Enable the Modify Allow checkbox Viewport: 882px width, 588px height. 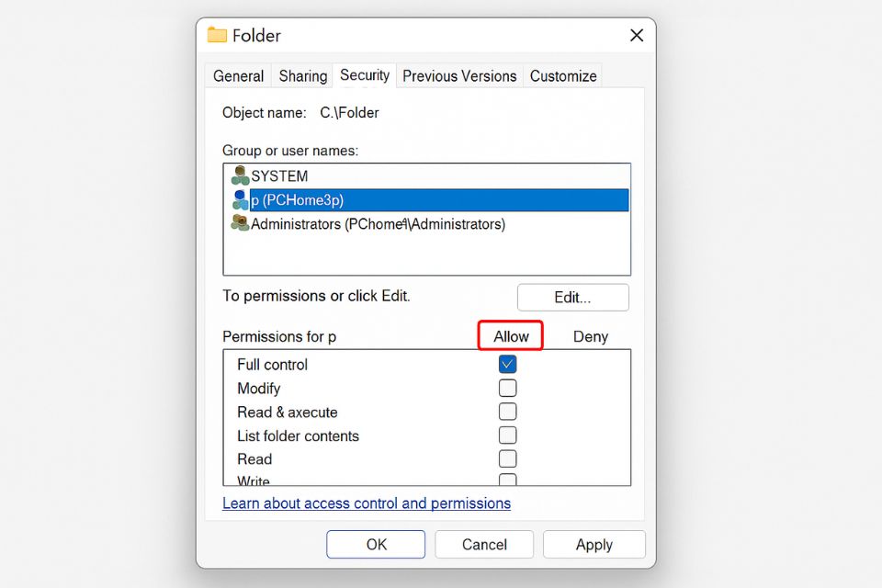coord(508,388)
